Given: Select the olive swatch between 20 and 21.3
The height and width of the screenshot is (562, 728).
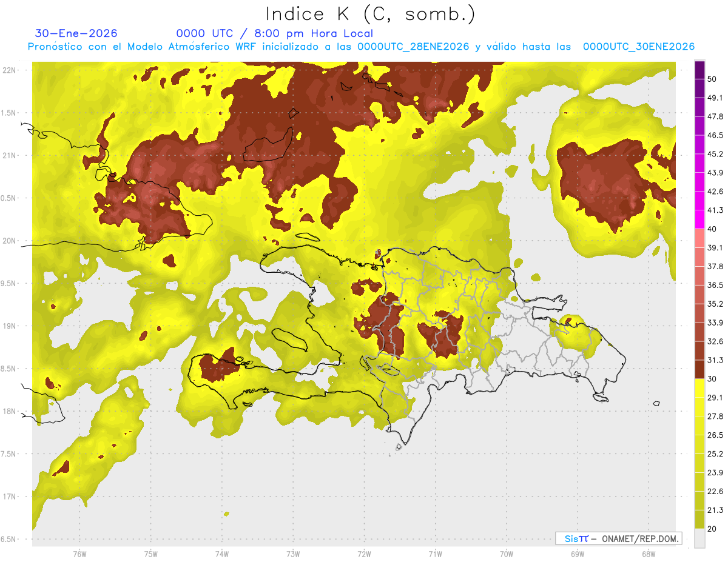Looking at the screenshot, I should pyautogui.click(x=699, y=520).
